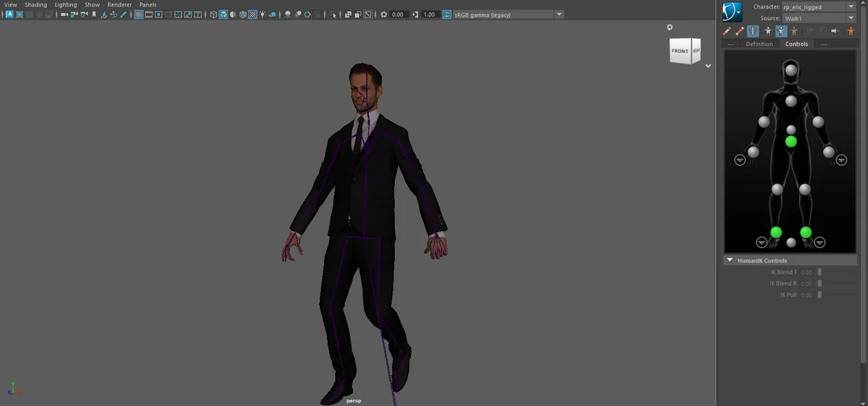Toggle the viewport Shadows icon
The image size is (868, 406).
(272, 14)
